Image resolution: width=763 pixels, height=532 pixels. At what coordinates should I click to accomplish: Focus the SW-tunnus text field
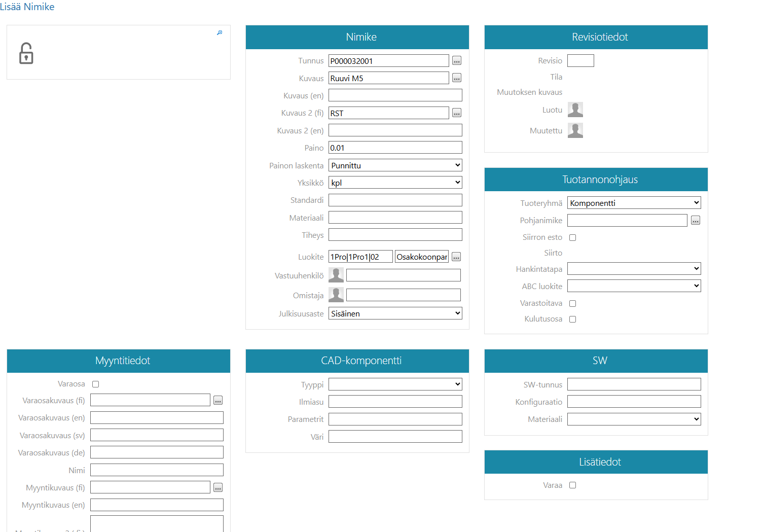click(x=634, y=384)
